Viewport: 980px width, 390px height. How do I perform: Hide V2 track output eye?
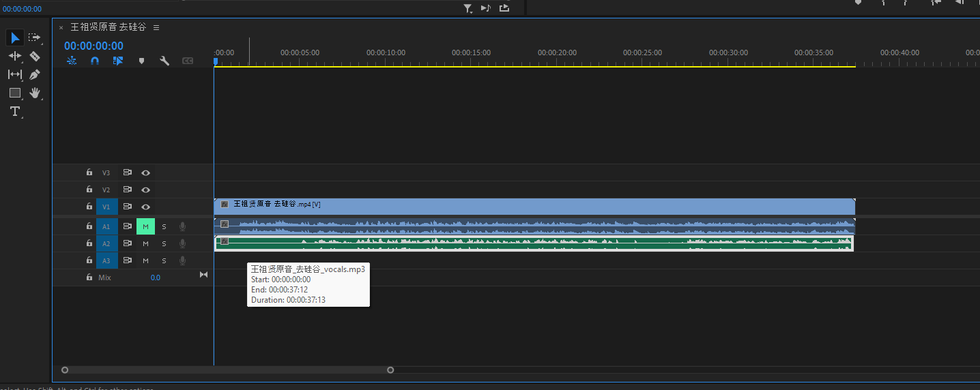click(x=145, y=190)
